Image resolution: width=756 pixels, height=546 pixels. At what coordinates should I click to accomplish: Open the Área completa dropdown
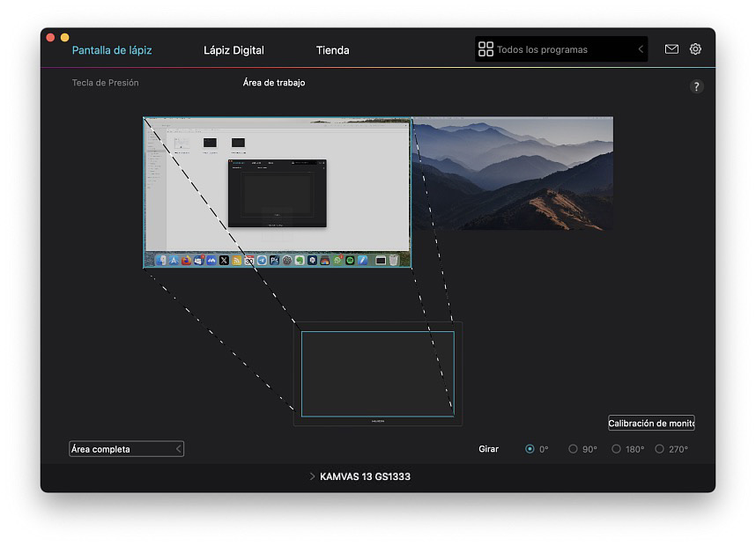pyautogui.click(x=126, y=449)
